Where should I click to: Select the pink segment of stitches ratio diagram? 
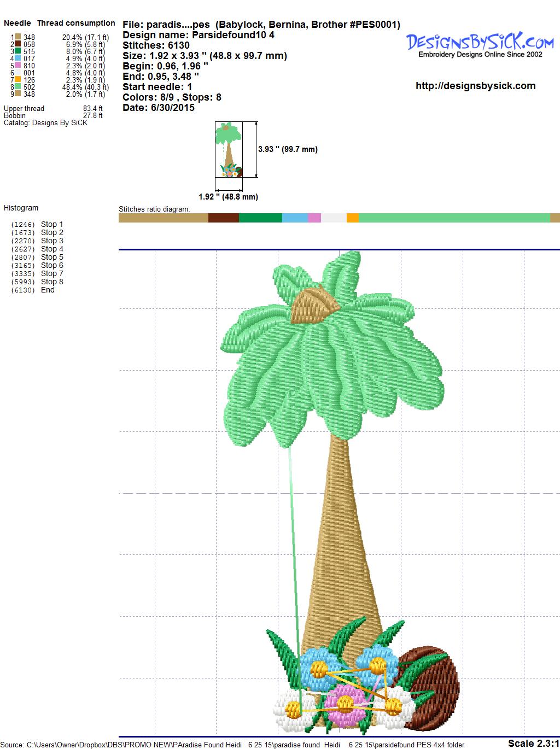314,218
